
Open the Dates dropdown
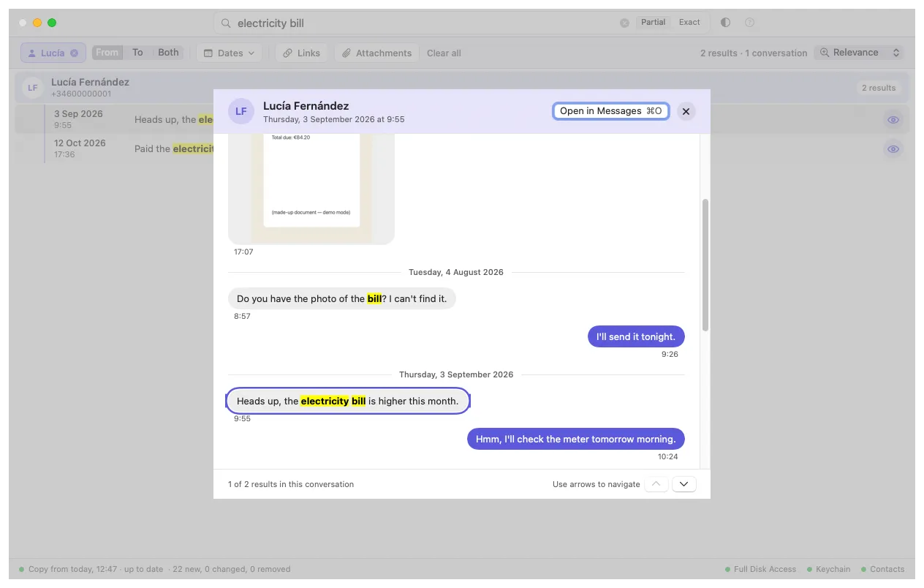tap(229, 53)
